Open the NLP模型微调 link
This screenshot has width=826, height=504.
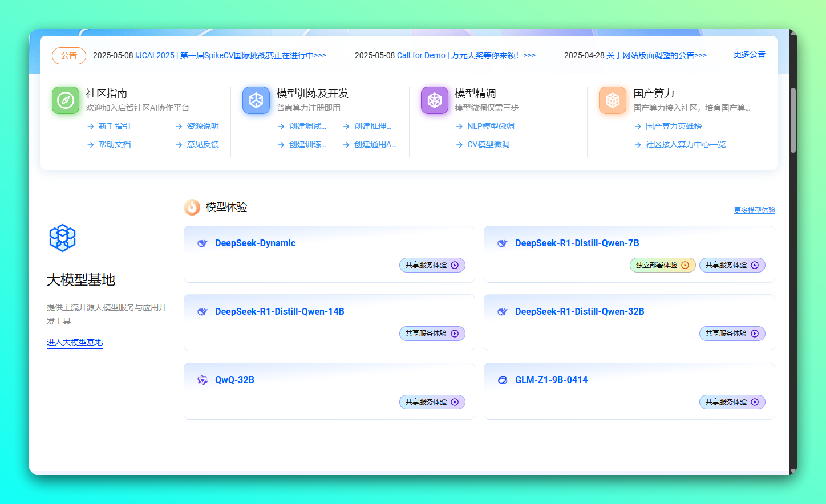[x=491, y=127]
